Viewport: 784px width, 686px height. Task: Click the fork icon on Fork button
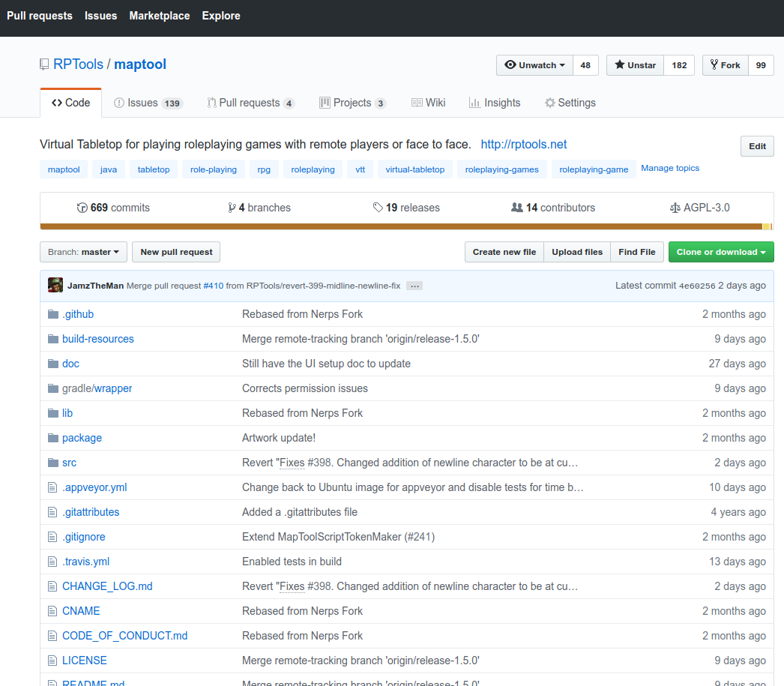[x=714, y=65]
